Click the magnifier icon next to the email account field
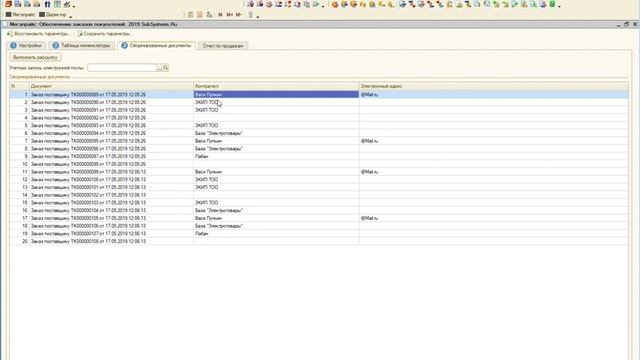Viewport: 640px width, 360px height. (165, 68)
